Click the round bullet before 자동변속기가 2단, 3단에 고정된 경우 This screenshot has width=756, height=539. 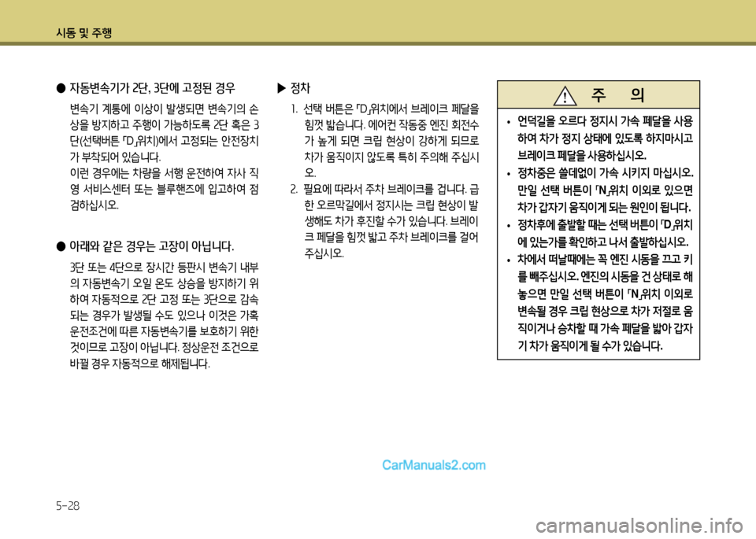(59, 87)
